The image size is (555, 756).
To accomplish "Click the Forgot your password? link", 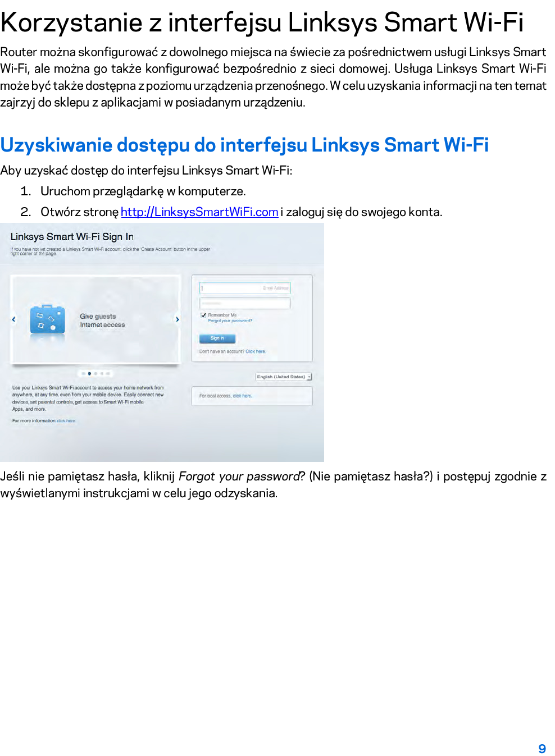I will 230,320.
